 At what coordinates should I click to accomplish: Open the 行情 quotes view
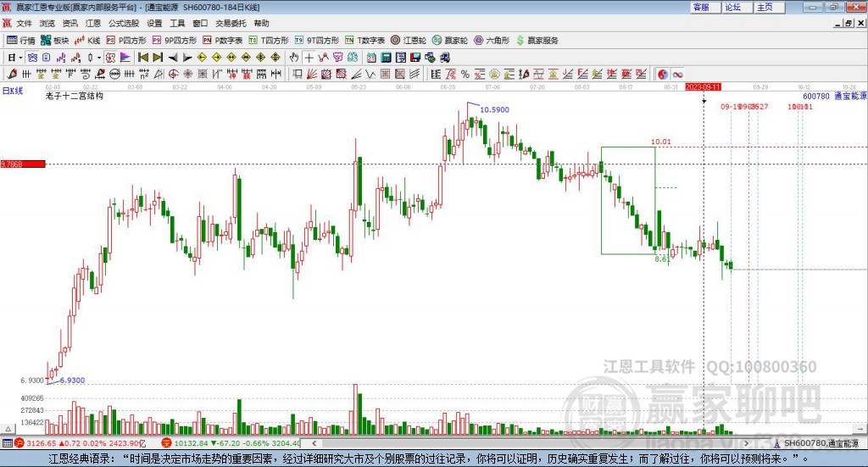coord(21,41)
